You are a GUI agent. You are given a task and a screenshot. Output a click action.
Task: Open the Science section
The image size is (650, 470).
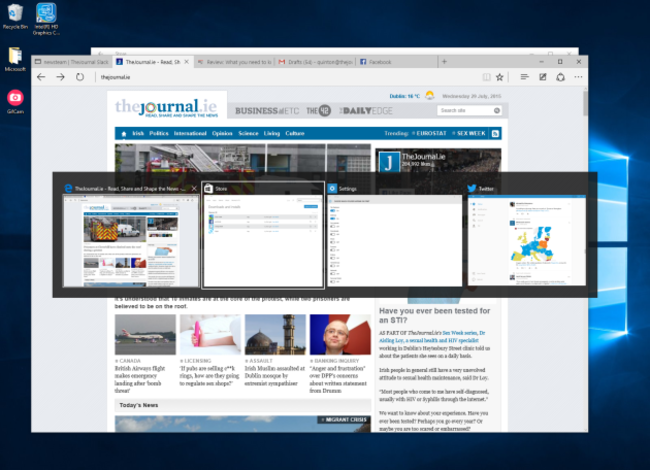click(x=248, y=133)
